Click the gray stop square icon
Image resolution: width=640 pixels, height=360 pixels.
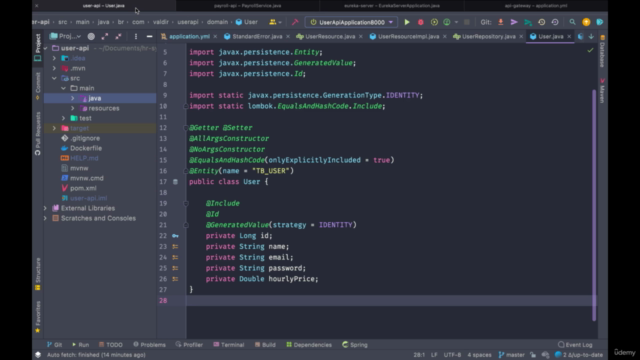tap(467, 22)
